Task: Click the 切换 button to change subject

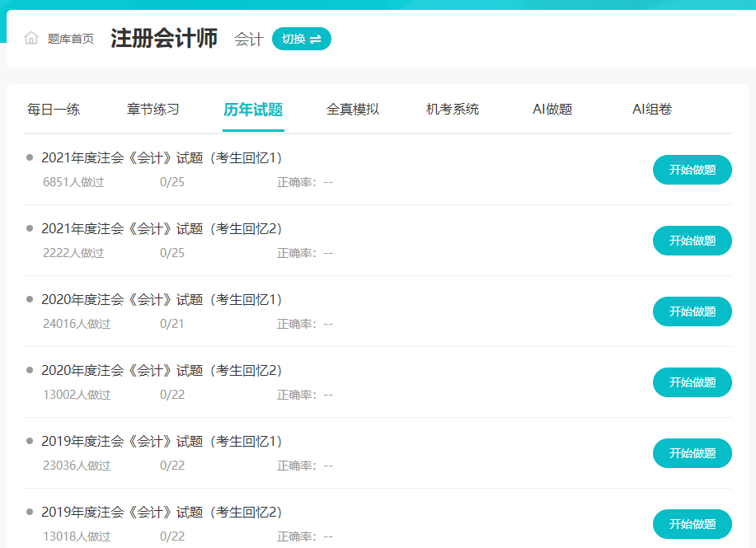Action: pos(300,38)
